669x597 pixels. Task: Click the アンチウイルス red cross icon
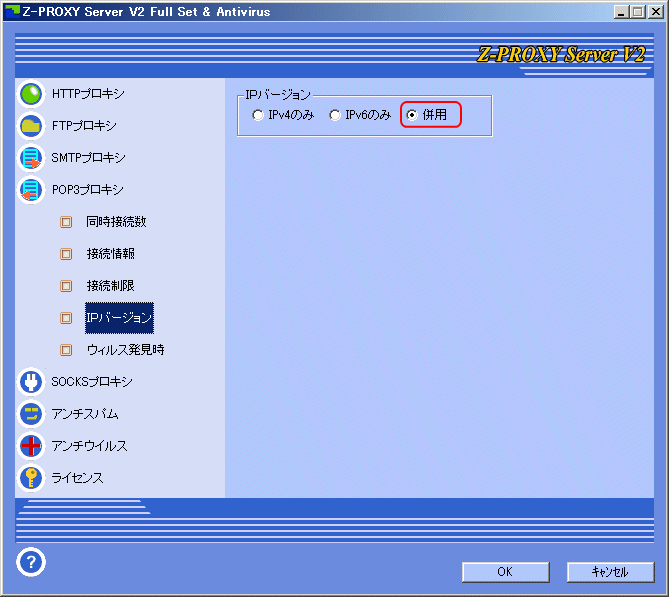pos(31,446)
